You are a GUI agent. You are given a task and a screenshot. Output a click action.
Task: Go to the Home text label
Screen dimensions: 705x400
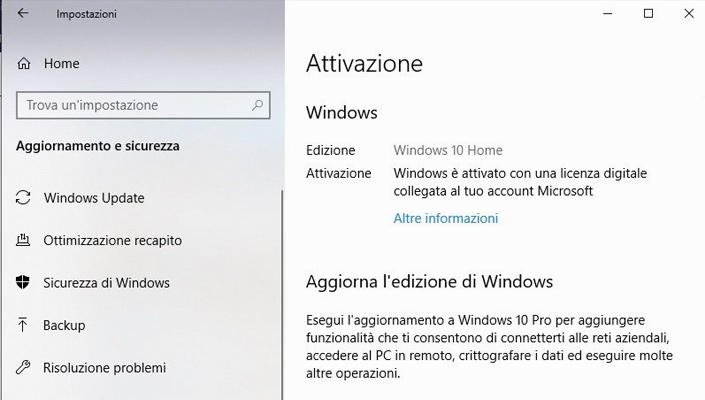point(61,63)
